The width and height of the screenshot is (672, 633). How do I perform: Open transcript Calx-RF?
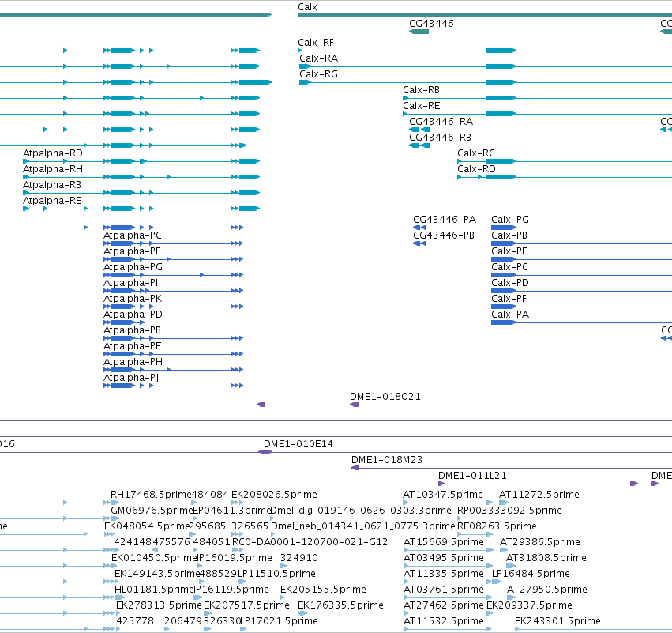[x=316, y=43]
